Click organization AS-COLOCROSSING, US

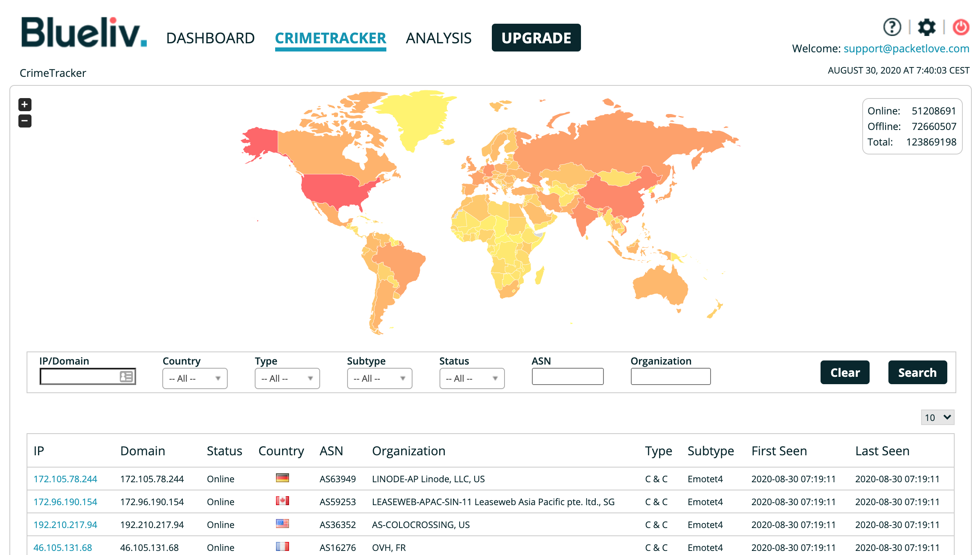(421, 525)
